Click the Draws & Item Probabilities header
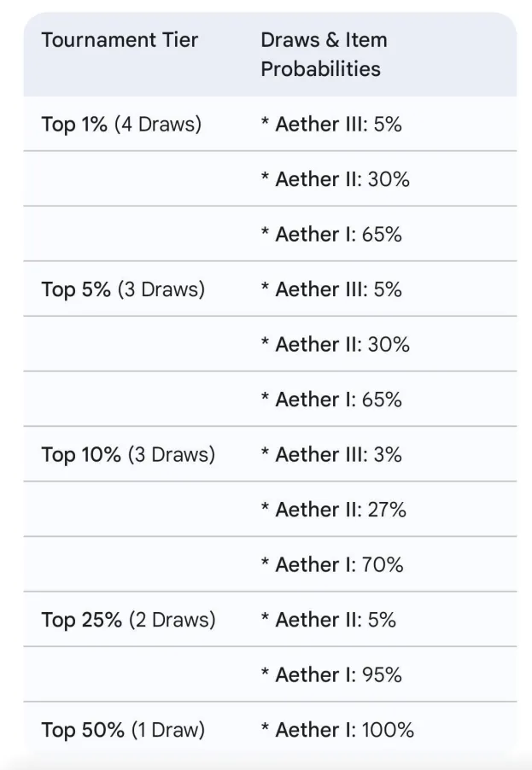The image size is (532, 770). 324,54
